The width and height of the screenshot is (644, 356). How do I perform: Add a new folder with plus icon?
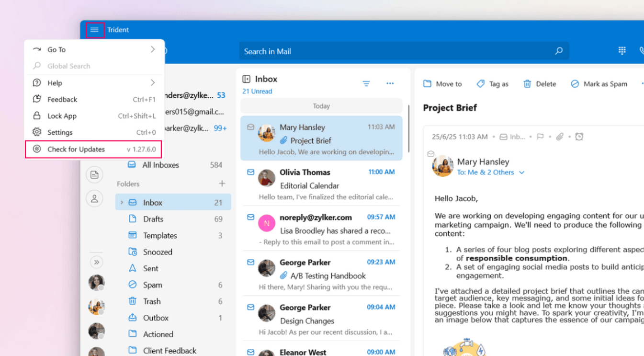coord(222,184)
